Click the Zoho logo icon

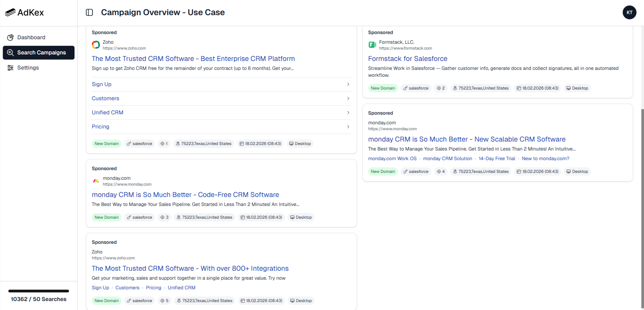tap(96, 45)
